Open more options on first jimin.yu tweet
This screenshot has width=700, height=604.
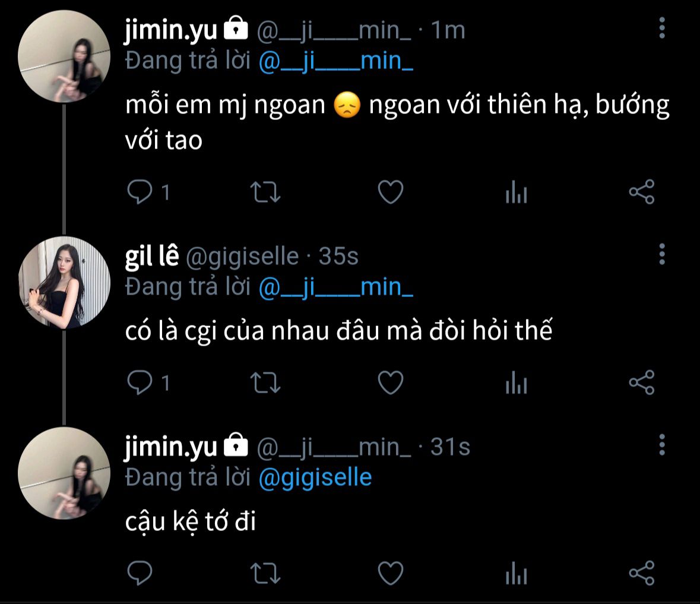point(662,29)
